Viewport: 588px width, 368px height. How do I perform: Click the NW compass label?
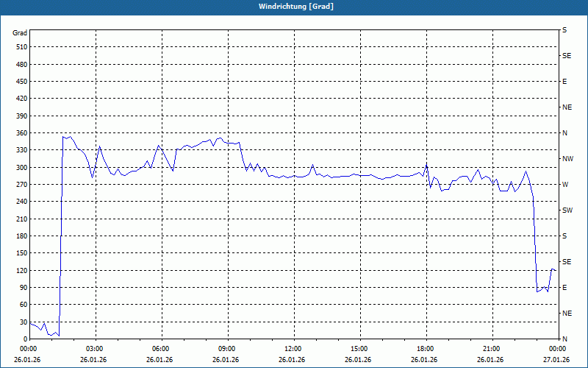567,159
